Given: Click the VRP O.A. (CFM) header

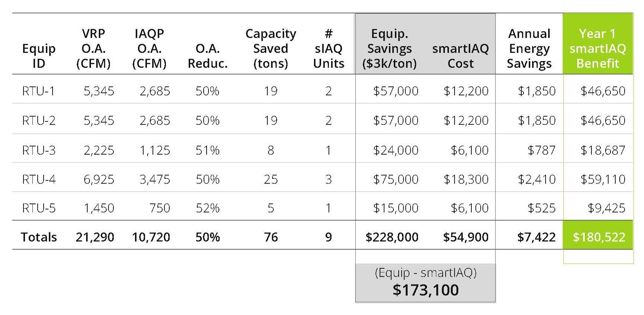Looking at the screenshot, I should (x=93, y=48).
